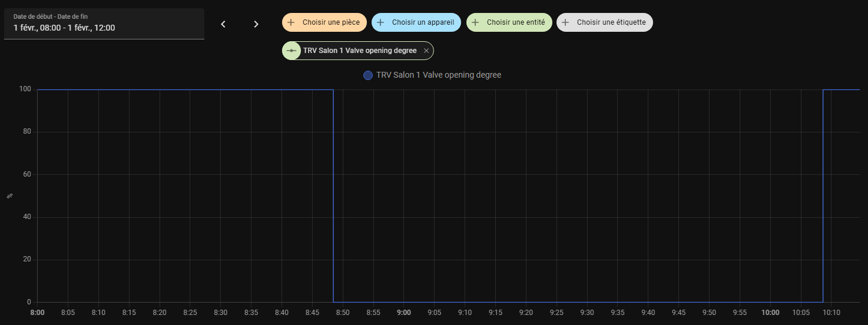This screenshot has width=868, height=325.
Task: Go to the previous time range arrow
Action: [223, 24]
